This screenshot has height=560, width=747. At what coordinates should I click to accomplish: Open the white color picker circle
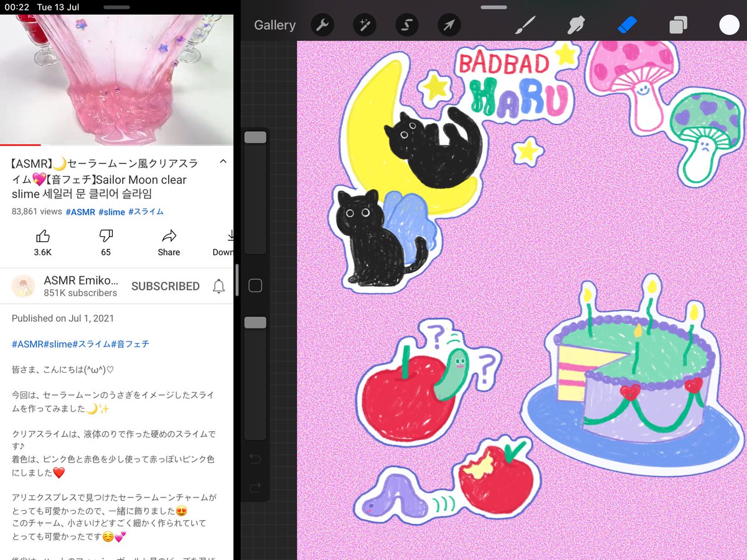coord(729,25)
